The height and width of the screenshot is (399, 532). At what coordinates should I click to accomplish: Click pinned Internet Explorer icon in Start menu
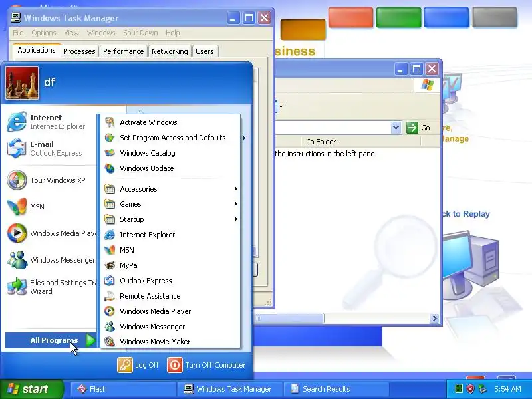[x=17, y=122]
